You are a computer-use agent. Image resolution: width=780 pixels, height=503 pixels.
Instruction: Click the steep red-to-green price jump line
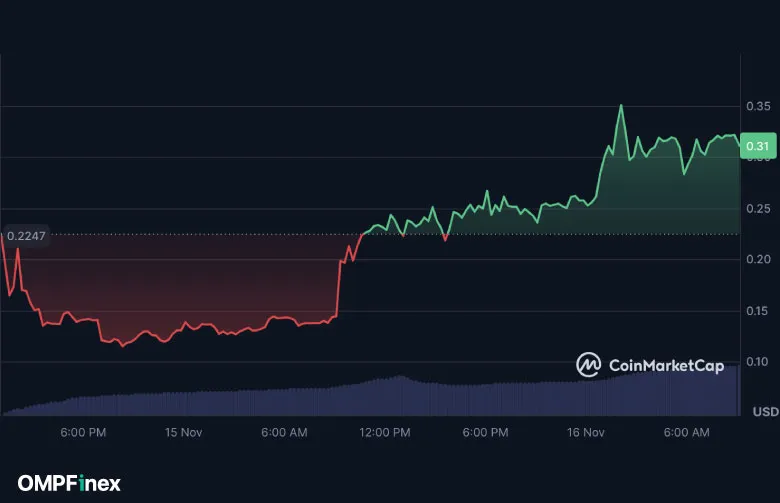click(x=339, y=290)
